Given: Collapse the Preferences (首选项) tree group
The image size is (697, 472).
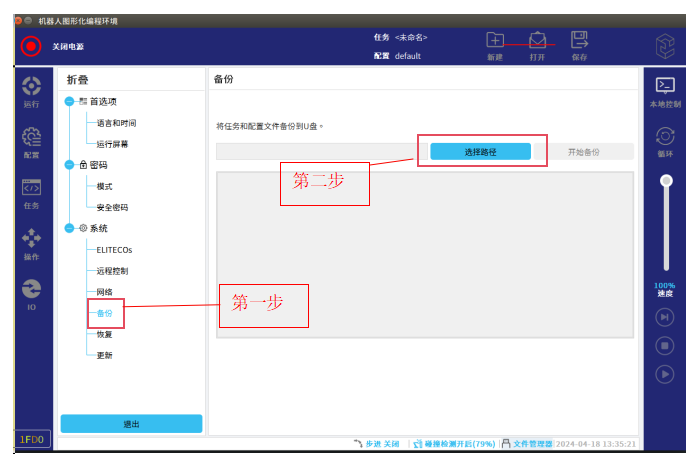Looking at the screenshot, I should coord(70,101).
